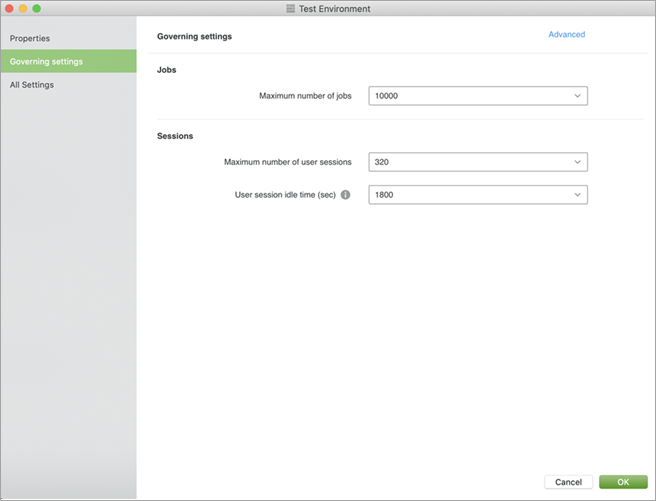Click the jobs field showing 10000
Screen dimensions: 656x501
[465, 96]
